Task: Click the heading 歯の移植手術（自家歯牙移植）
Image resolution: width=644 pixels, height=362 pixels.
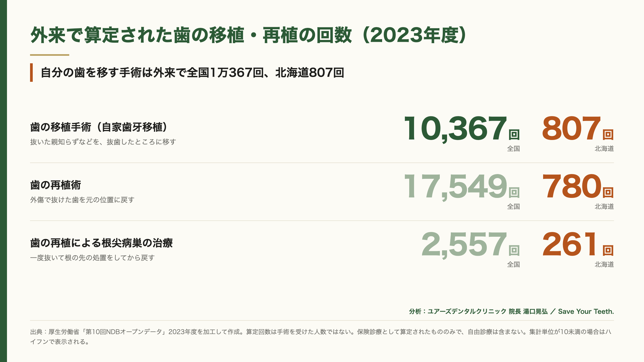Action: tap(99, 127)
